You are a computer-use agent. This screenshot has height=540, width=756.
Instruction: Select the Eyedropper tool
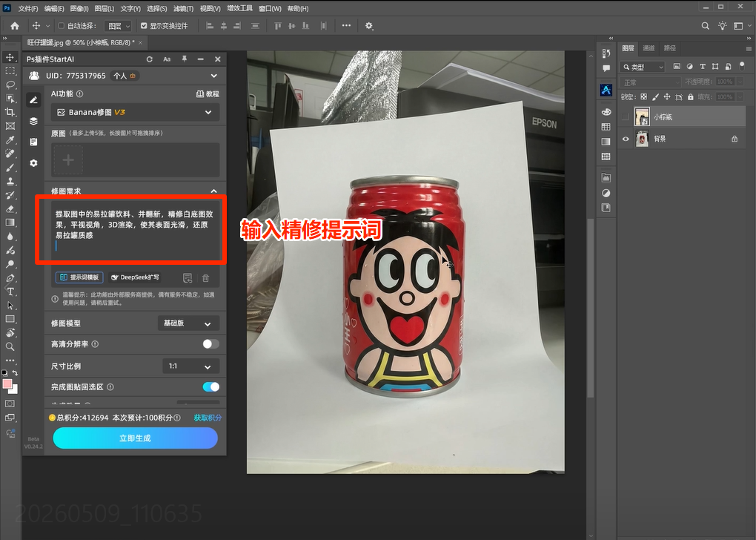coord(10,140)
